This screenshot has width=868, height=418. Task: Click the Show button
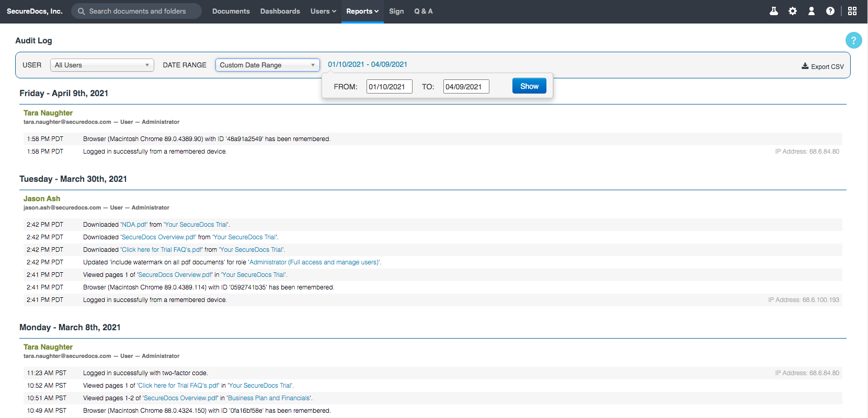[x=529, y=86]
